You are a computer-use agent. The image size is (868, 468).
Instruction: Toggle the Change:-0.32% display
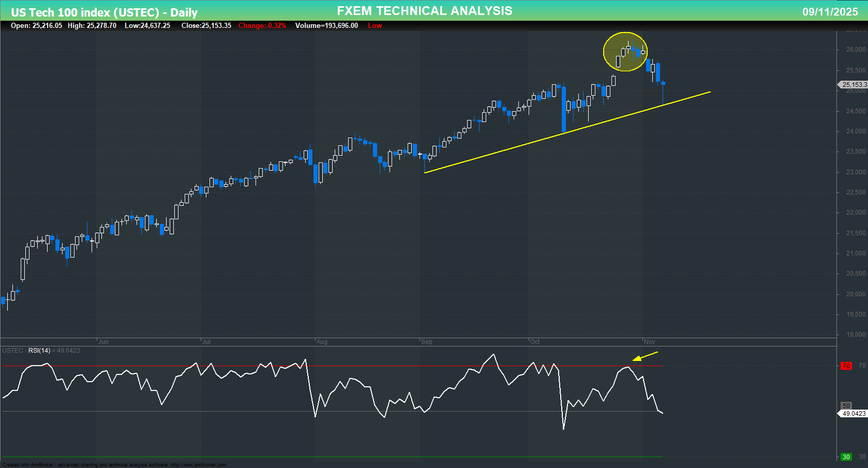(x=261, y=25)
